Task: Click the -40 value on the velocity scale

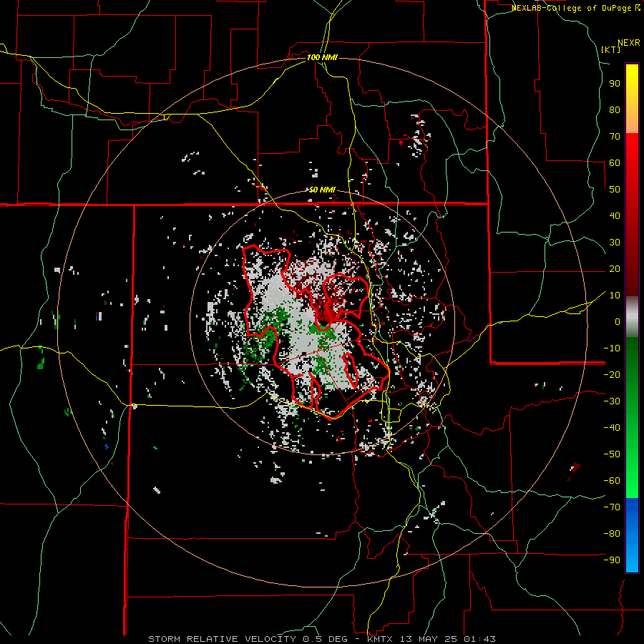Action: (612, 428)
